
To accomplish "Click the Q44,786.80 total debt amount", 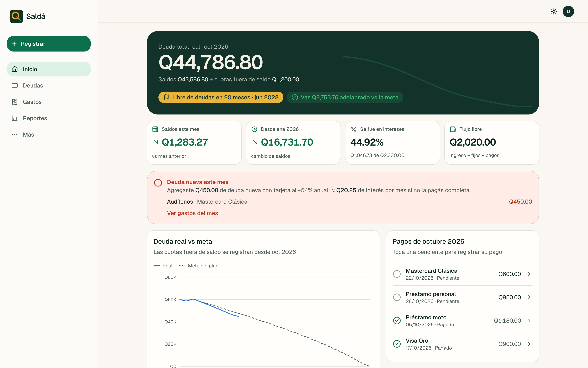I will 211,63.
